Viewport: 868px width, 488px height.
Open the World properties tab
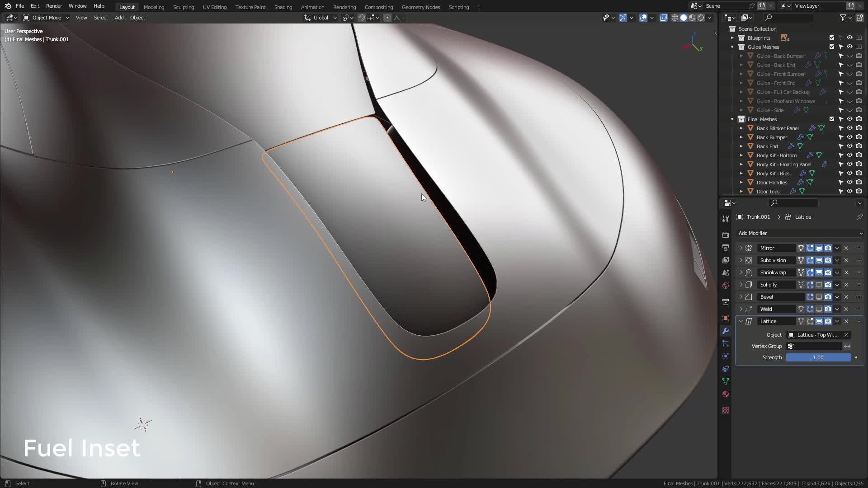[726, 286]
